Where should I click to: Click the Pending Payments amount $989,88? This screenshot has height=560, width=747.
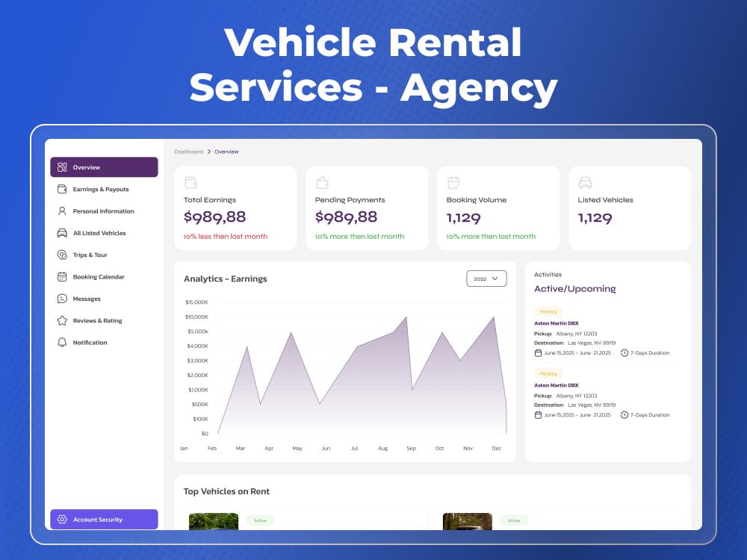coord(347,217)
